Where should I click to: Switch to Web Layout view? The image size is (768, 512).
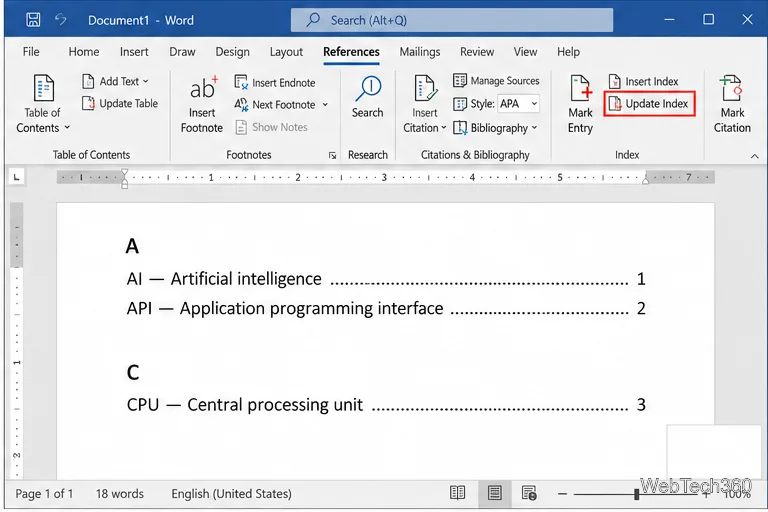(x=529, y=493)
